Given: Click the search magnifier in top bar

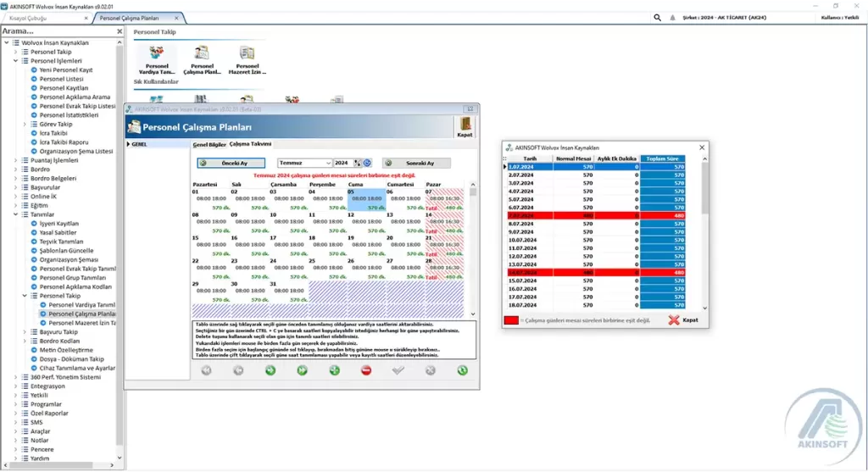Looking at the screenshot, I should (x=657, y=18).
